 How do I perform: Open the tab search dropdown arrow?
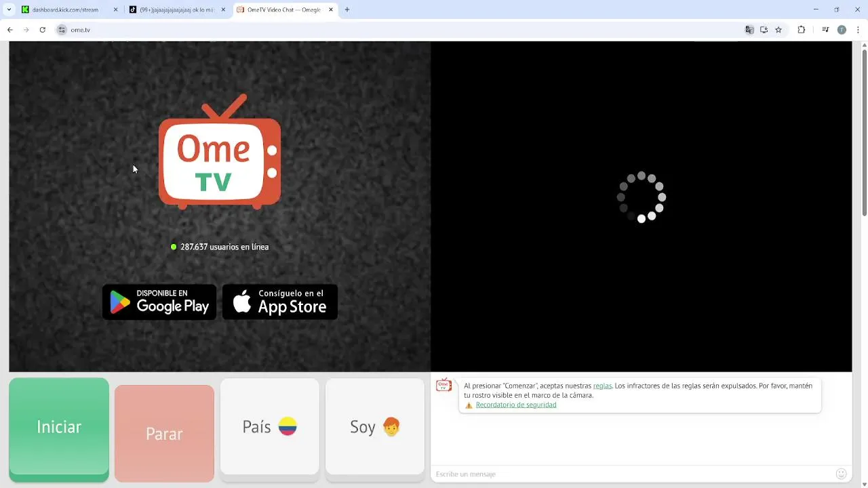(x=9, y=10)
